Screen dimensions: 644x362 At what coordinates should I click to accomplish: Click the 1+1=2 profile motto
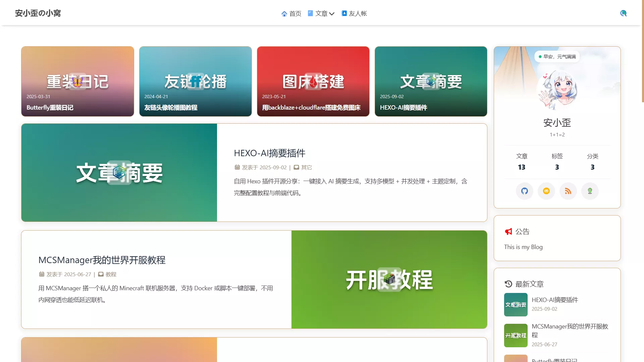pyautogui.click(x=557, y=135)
